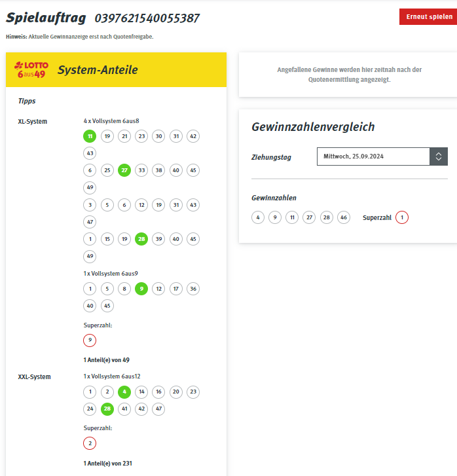Click number 24 in XXL-System
The height and width of the screenshot is (476, 457).
(x=90, y=409)
